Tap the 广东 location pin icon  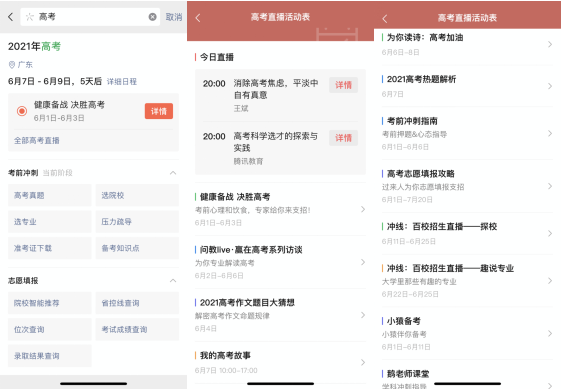click(12, 64)
